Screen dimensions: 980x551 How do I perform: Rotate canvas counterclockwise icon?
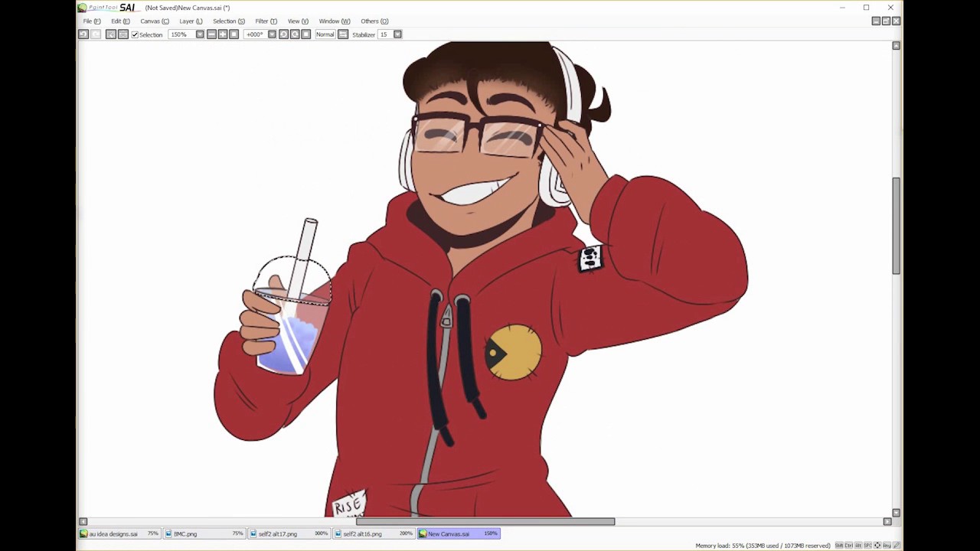(x=283, y=34)
